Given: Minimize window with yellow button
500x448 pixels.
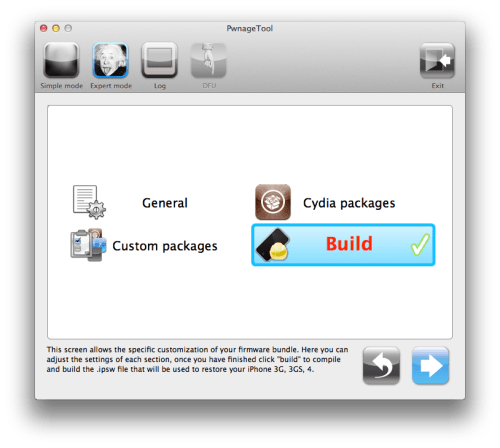Looking at the screenshot, I should [56, 28].
